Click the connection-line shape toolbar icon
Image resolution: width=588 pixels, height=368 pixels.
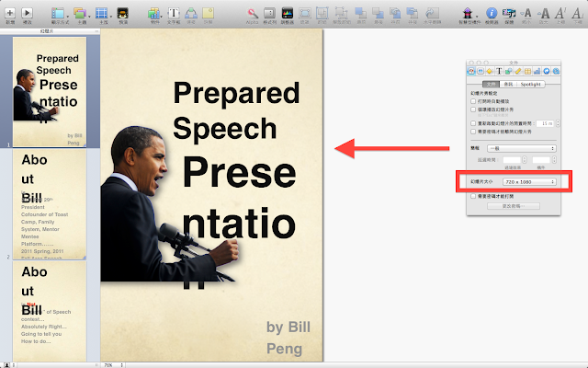tap(191, 13)
